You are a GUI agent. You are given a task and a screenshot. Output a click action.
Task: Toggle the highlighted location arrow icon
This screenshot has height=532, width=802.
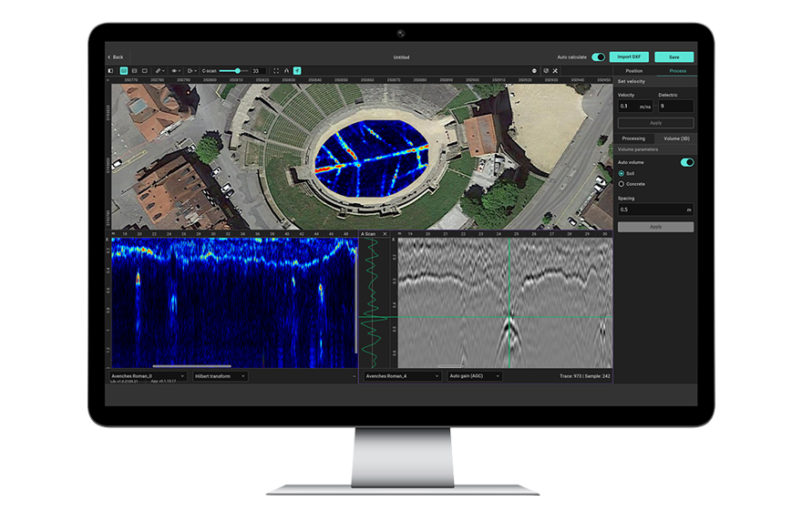click(x=297, y=70)
